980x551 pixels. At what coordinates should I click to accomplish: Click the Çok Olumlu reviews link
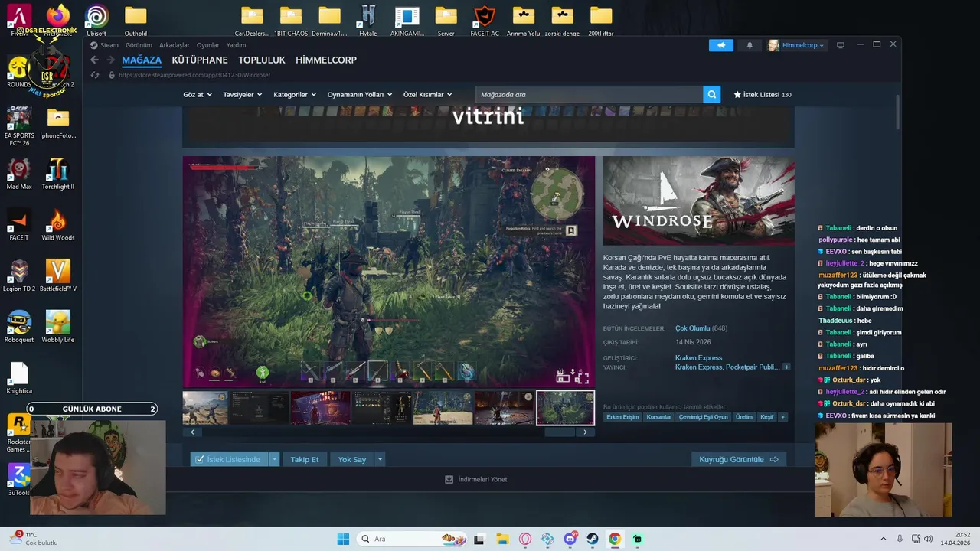tap(692, 328)
